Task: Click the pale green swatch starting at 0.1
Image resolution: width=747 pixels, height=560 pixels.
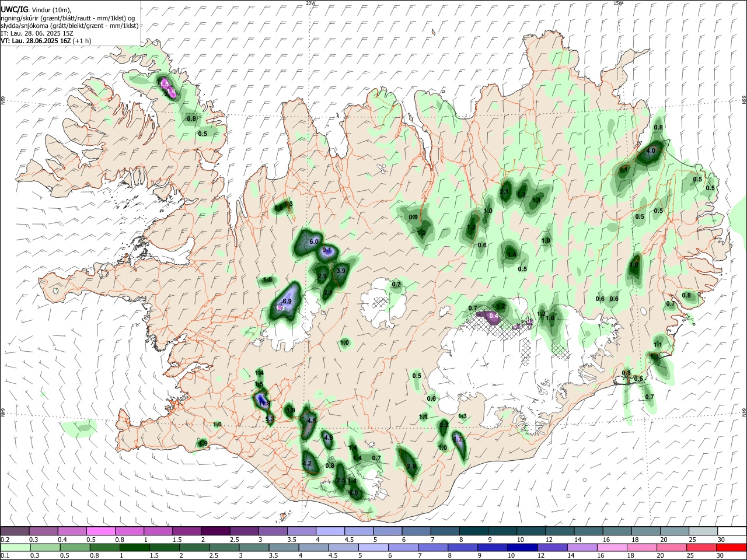Action: coord(15,547)
